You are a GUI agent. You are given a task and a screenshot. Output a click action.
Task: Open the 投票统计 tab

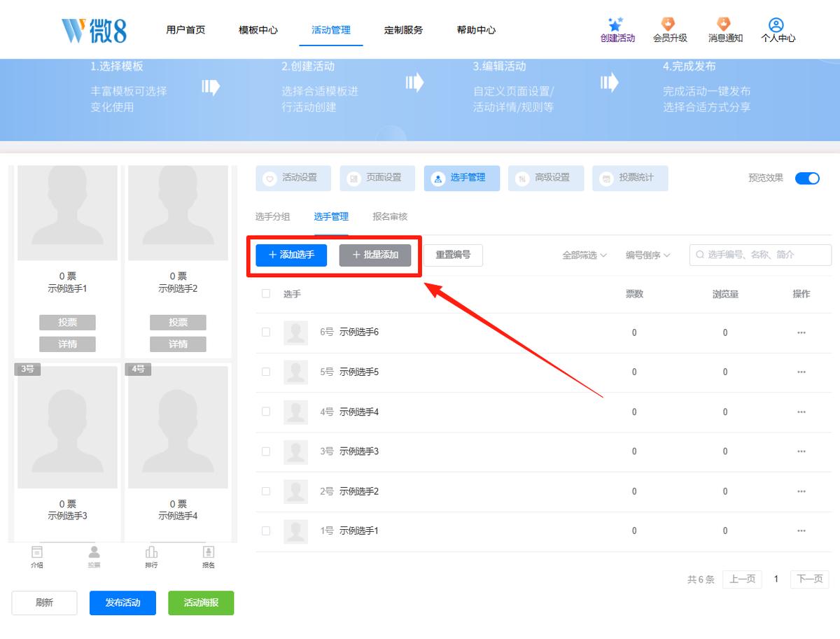(x=630, y=178)
